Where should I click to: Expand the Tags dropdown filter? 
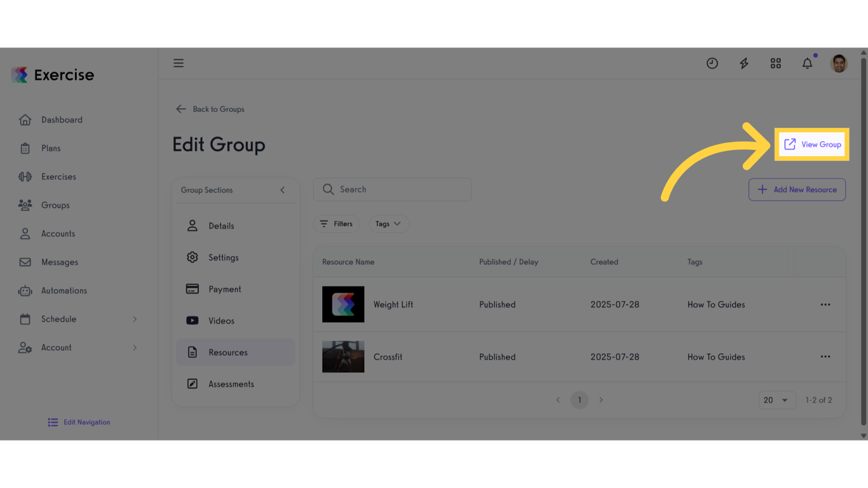coord(388,224)
